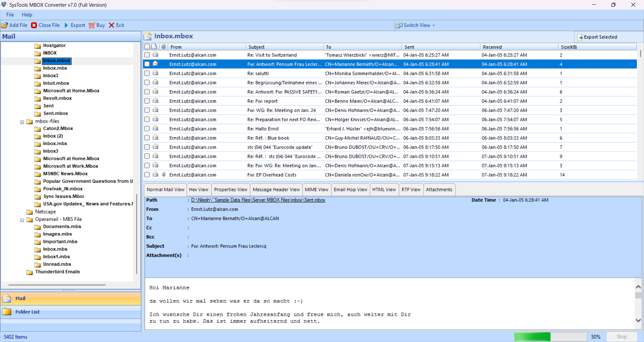Switch to the RTF View tab
Viewport: 644px width, 342px height.
[x=411, y=189]
